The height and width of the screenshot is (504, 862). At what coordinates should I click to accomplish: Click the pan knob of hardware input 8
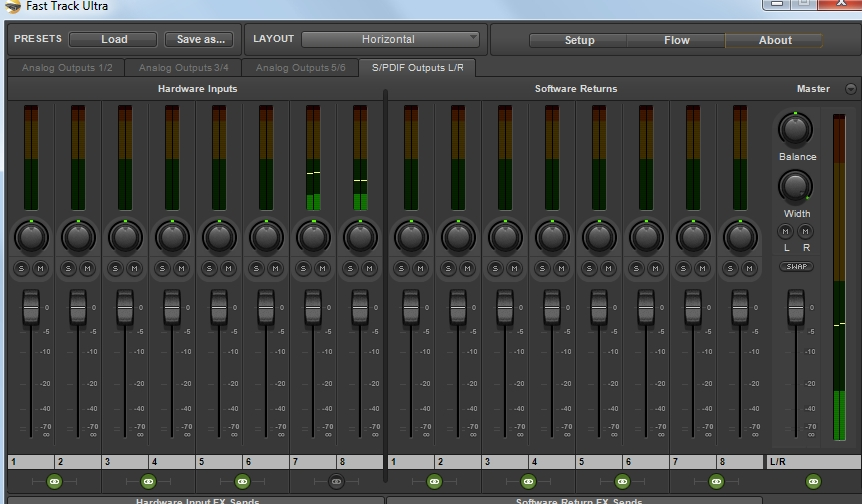tap(360, 237)
